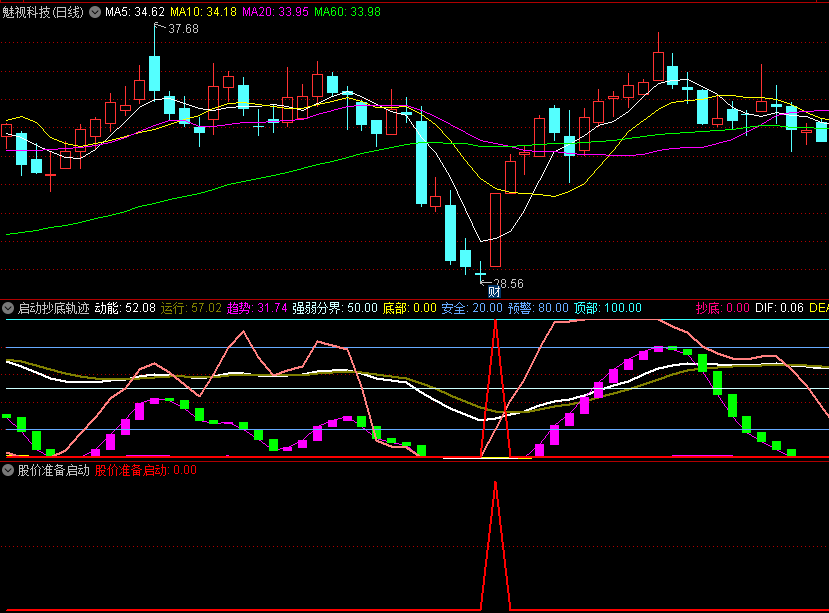
Task: Click the 强弱分界: 50.00 value
Action: [x=335, y=308]
